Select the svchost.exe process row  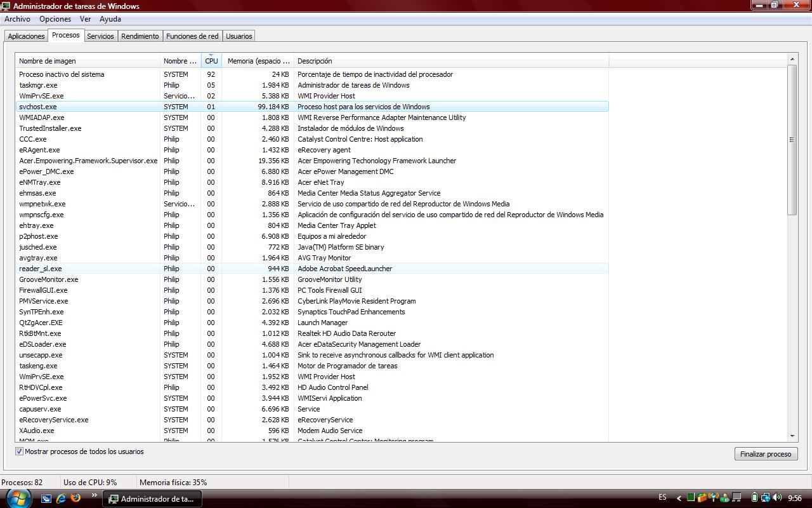coord(311,107)
